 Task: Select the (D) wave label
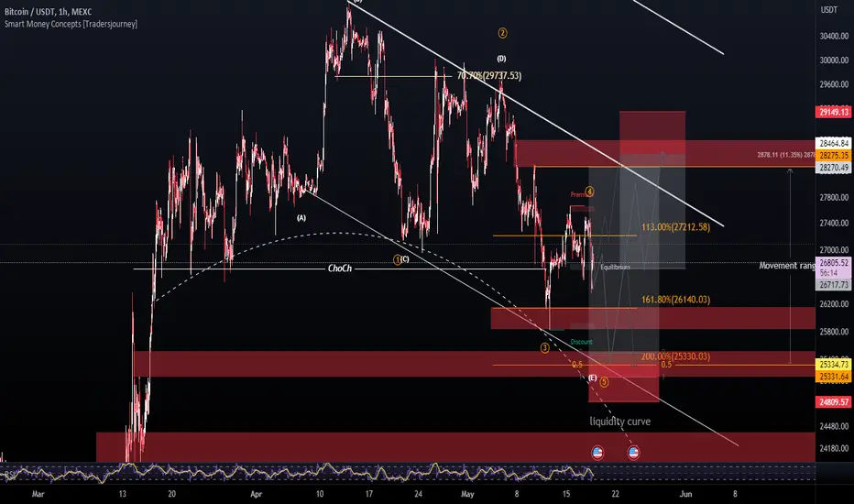click(501, 59)
